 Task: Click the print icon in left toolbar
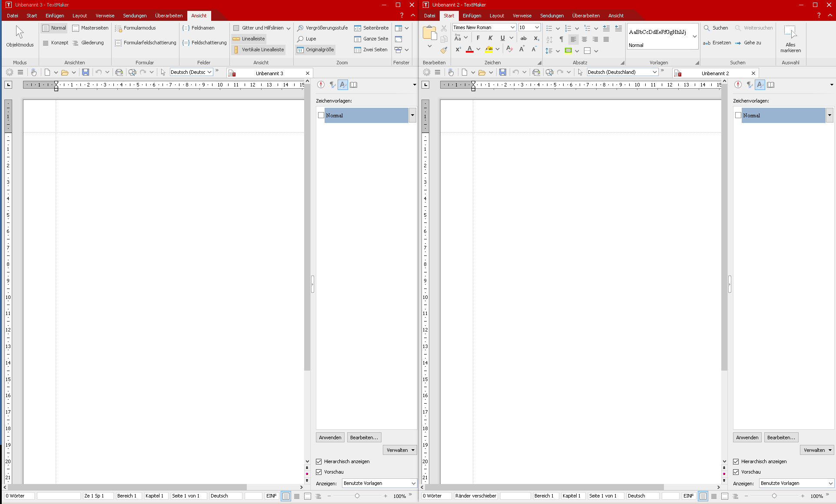(x=119, y=72)
